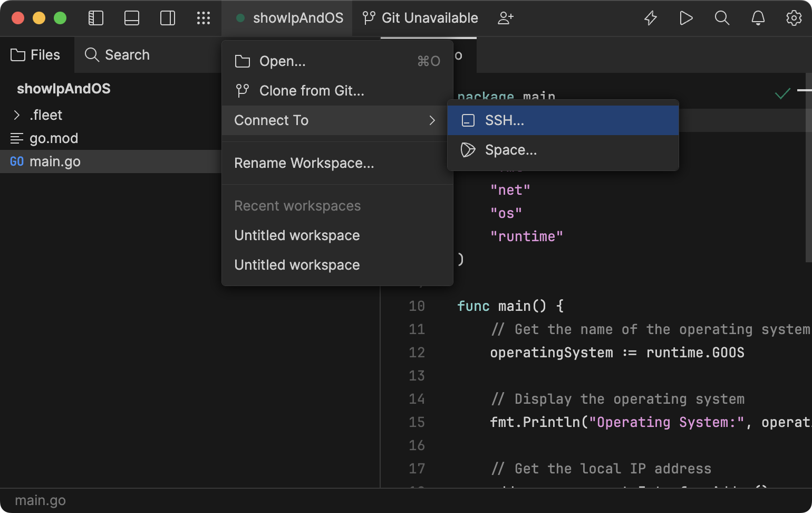Open the notifications bell
Image resolution: width=812 pixels, height=513 pixels.
pyautogui.click(x=758, y=17)
